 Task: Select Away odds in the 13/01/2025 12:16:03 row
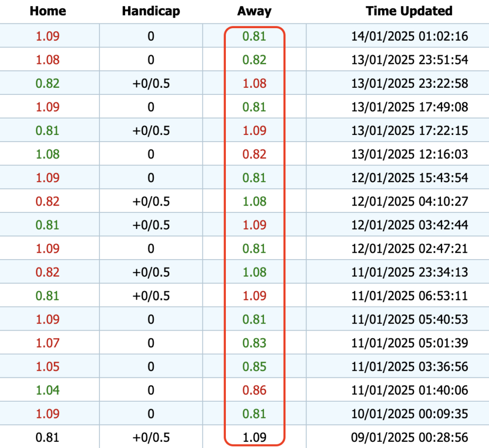[x=254, y=154]
